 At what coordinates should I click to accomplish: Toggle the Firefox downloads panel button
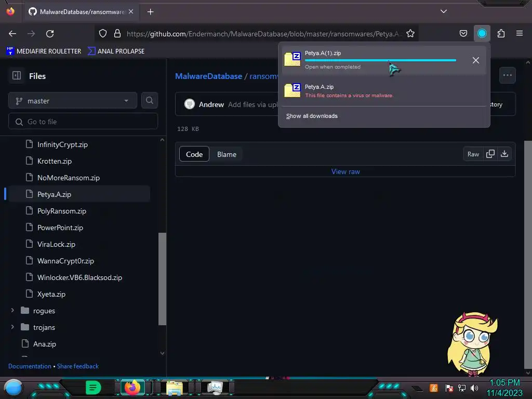tap(482, 33)
